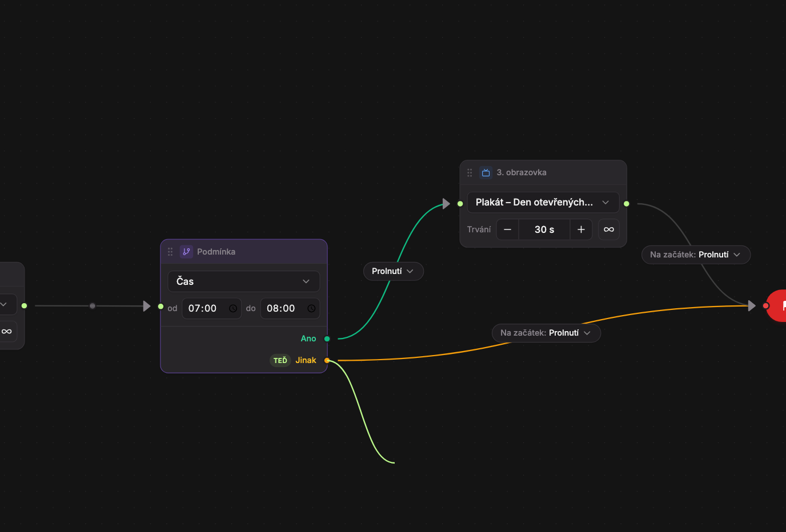Click the output port of 3. obrazovka node

[627, 204]
